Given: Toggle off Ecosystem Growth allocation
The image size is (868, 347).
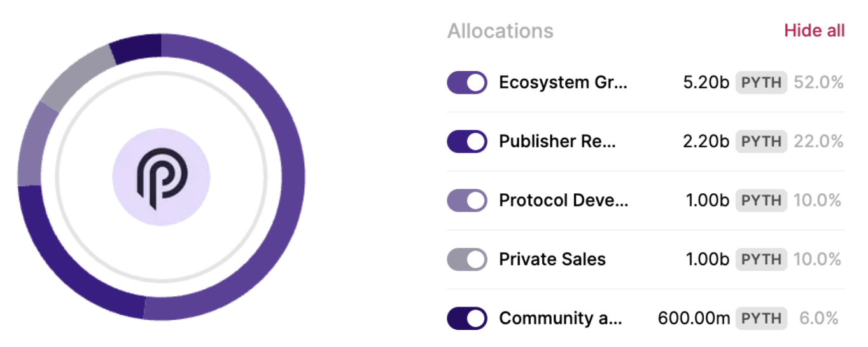Looking at the screenshot, I should pos(467,83).
